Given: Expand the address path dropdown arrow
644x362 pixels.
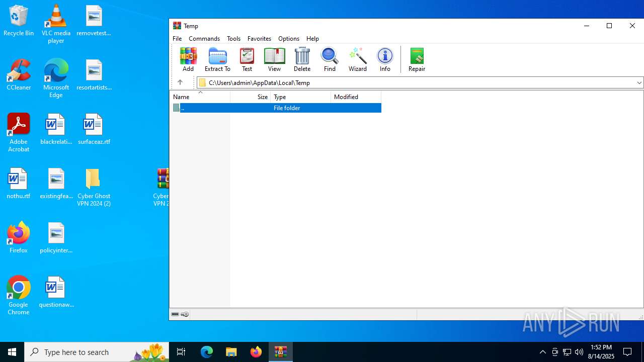Looking at the screenshot, I should [x=639, y=82].
